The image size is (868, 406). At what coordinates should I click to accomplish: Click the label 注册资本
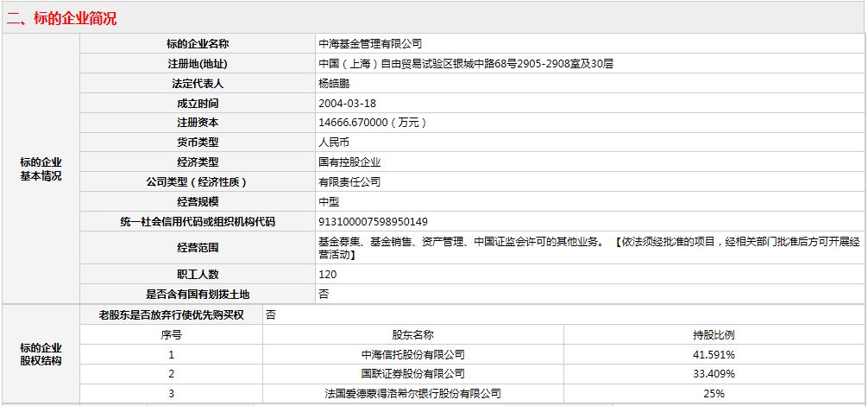point(198,123)
